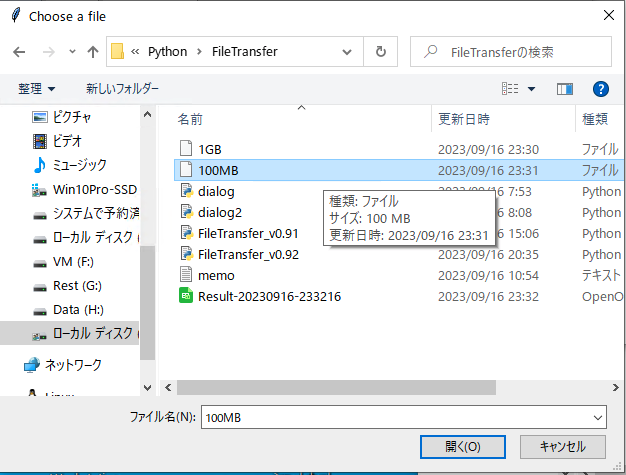
Task: Select FileTransfer_v0.92 file
Action: click(x=248, y=255)
